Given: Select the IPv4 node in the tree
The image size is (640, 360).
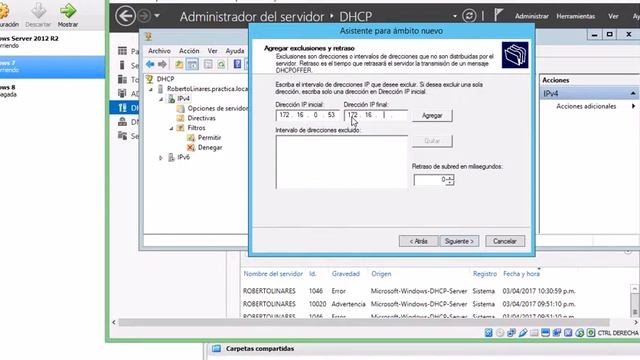Looking at the screenshot, I should [183, 98].
